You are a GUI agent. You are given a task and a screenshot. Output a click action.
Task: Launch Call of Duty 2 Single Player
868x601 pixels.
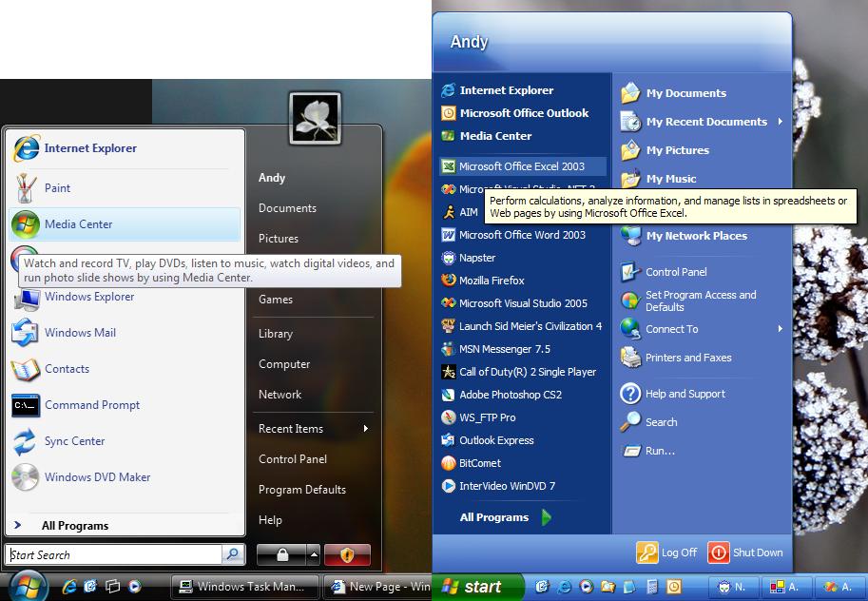click(527, 372)
